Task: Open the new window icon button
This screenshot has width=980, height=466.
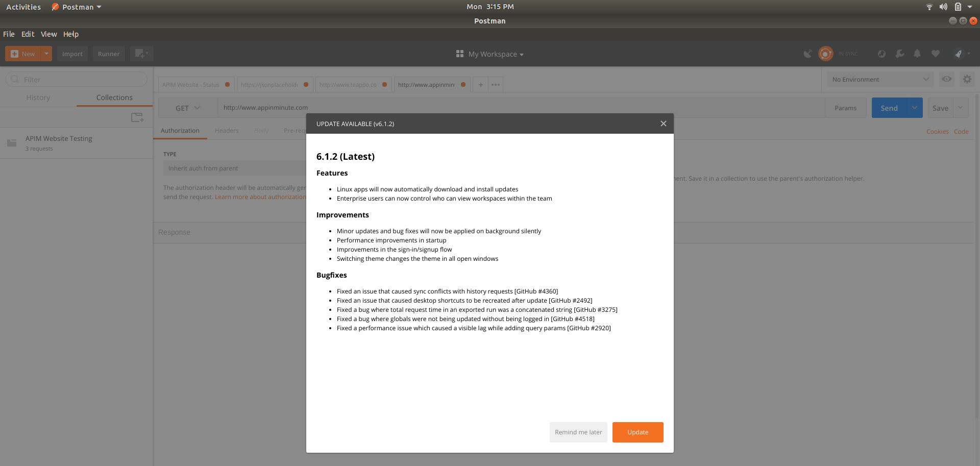Action: click(x=141, y=54)
